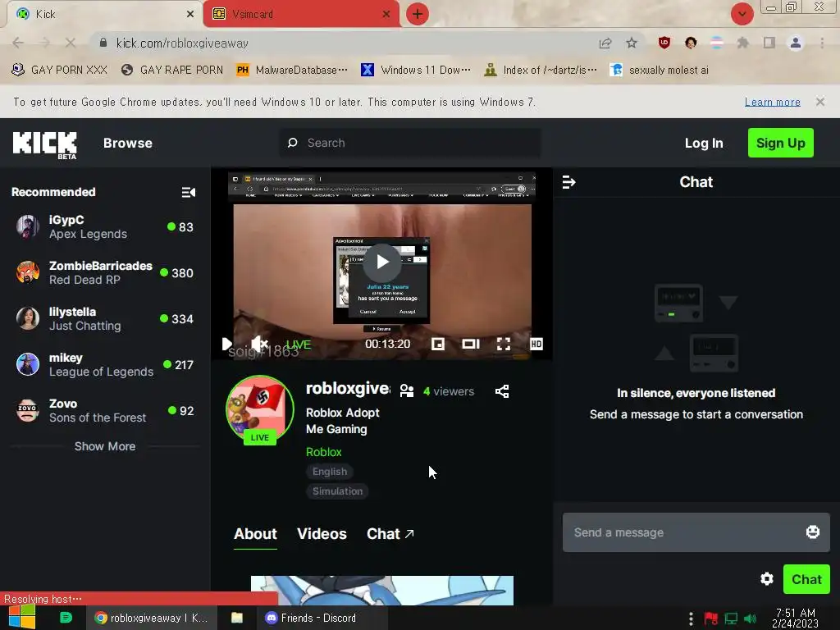This screenshot has height=630, width=840.
Task: Dismiss the Chrome update notification bar
Action: (819, 102)
